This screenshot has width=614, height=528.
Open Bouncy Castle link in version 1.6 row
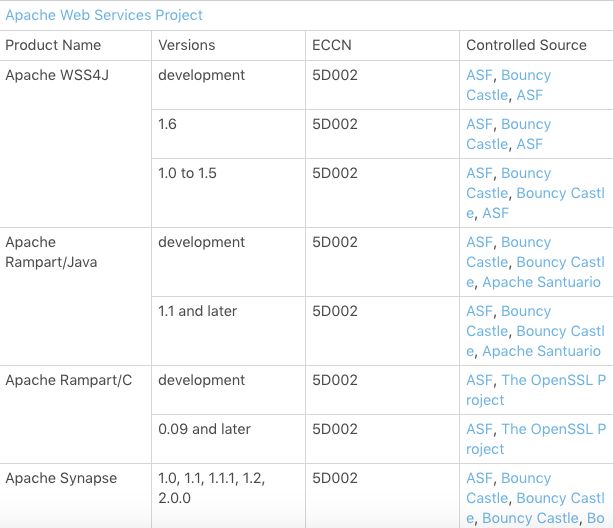point(526,124)
